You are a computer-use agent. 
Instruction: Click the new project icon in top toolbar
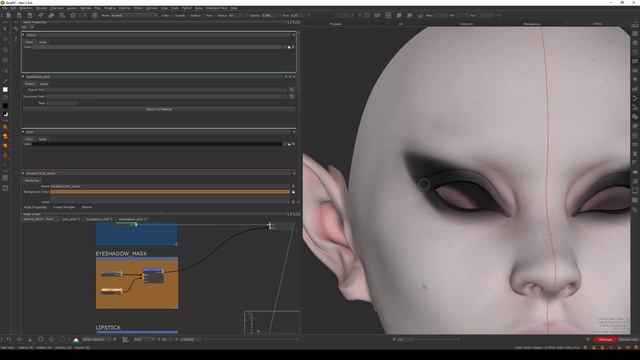coord(8,15)
